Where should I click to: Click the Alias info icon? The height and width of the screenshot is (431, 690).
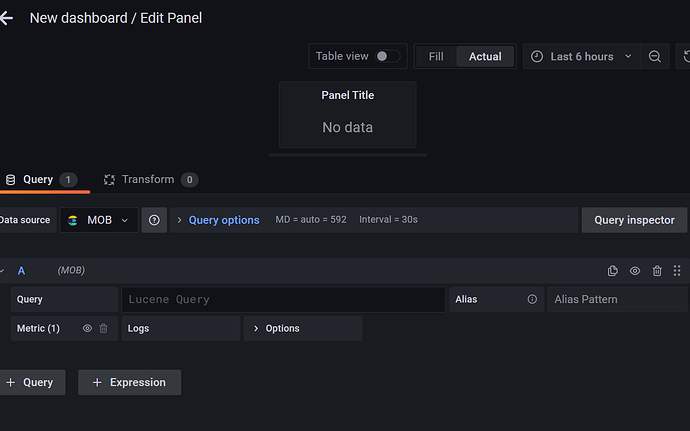(x=532, y=299)
